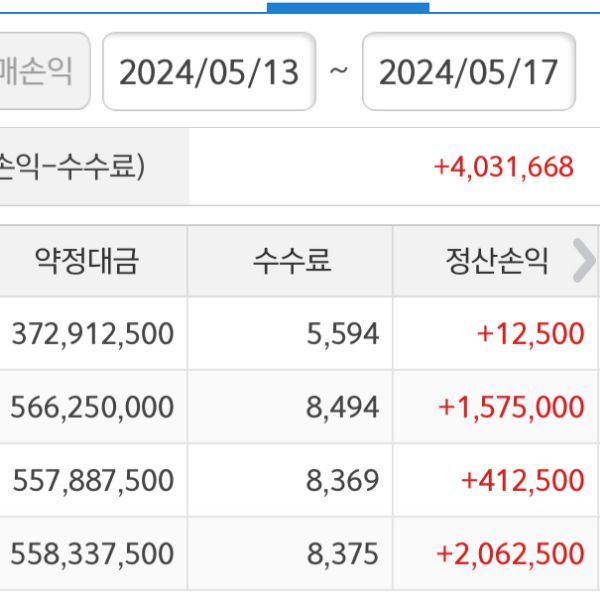Sort by the 약정대금 column header
Image resolution: width=600 pixels, height=600 pixels.
click(x=87, y=262)
